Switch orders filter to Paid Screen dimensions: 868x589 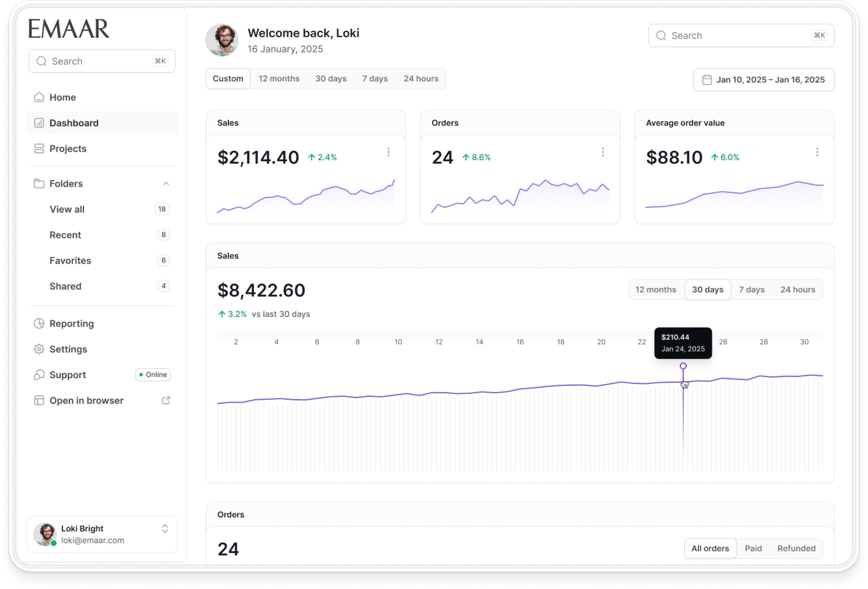[x=753, y=548]
